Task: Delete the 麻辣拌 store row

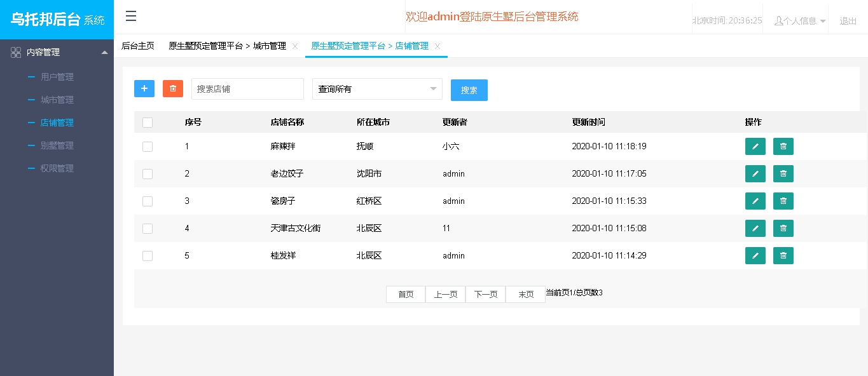Action: [783, 146]
